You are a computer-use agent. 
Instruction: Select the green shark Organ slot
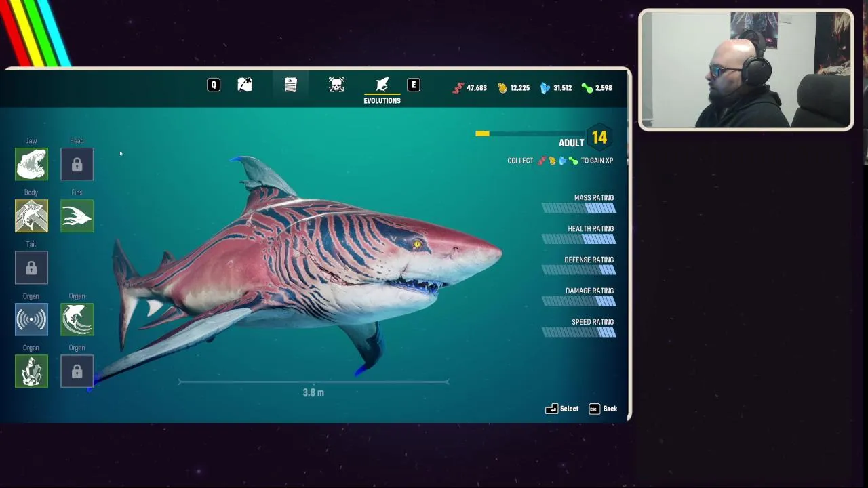coord(77,320)
